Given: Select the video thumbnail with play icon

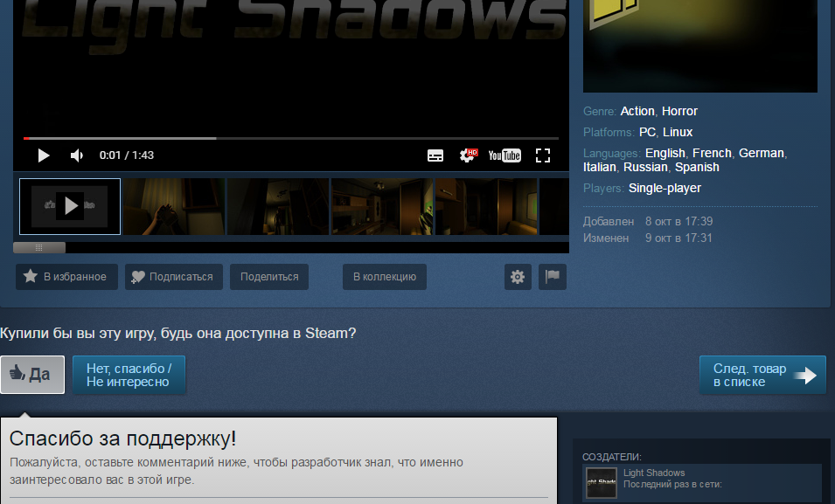Looking at the screenshot, I should 70,206.
